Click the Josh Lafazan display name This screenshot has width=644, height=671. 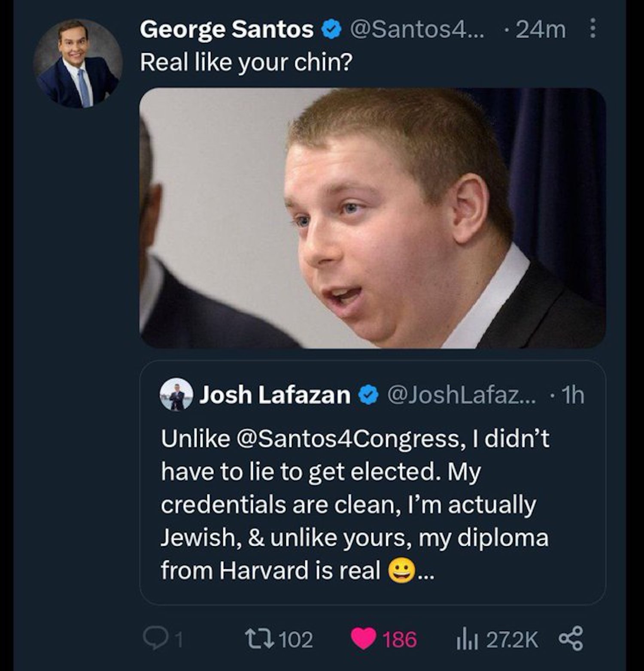coord(275,395)
